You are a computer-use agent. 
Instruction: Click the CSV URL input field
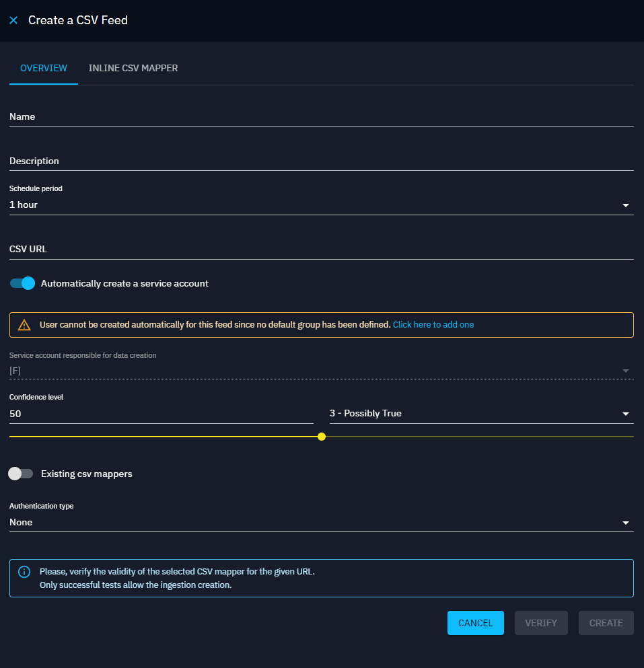coord(320,249)
